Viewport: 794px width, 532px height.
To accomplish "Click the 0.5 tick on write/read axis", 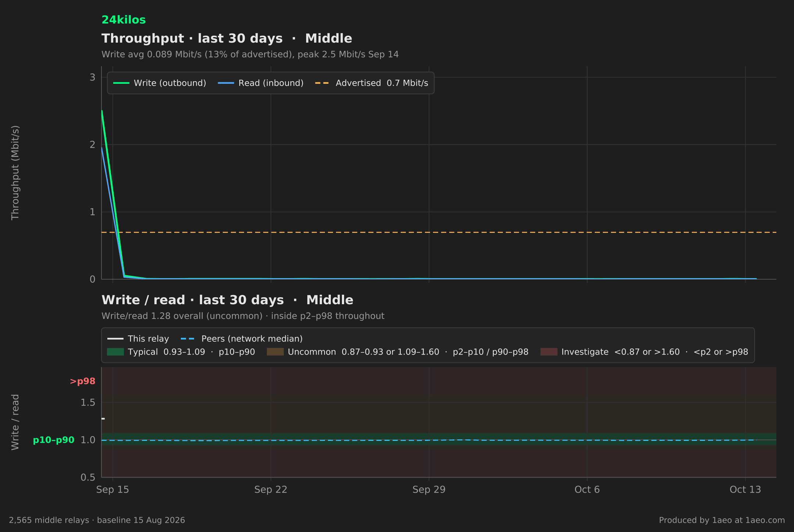I will [88, 478].
